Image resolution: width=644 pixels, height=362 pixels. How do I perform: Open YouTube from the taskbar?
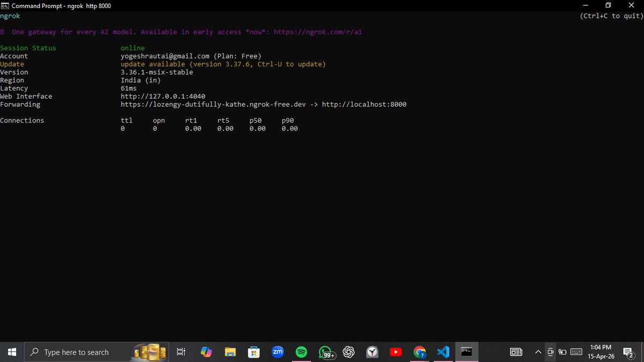[x=396, y=352]
